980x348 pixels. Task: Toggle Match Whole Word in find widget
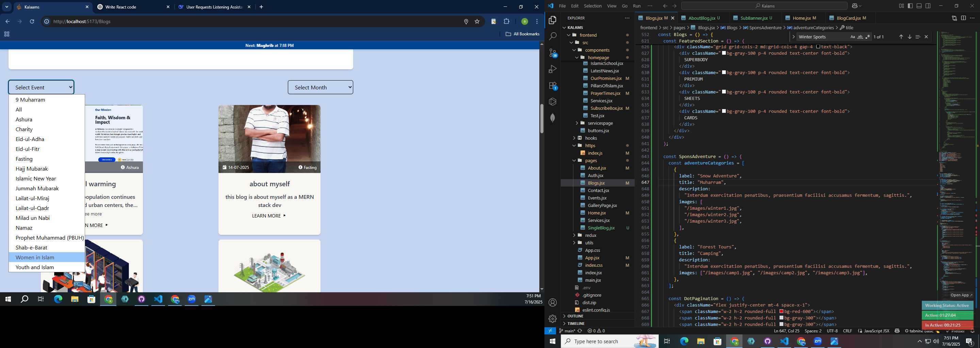pyautogui.click(x=860, y=37)
